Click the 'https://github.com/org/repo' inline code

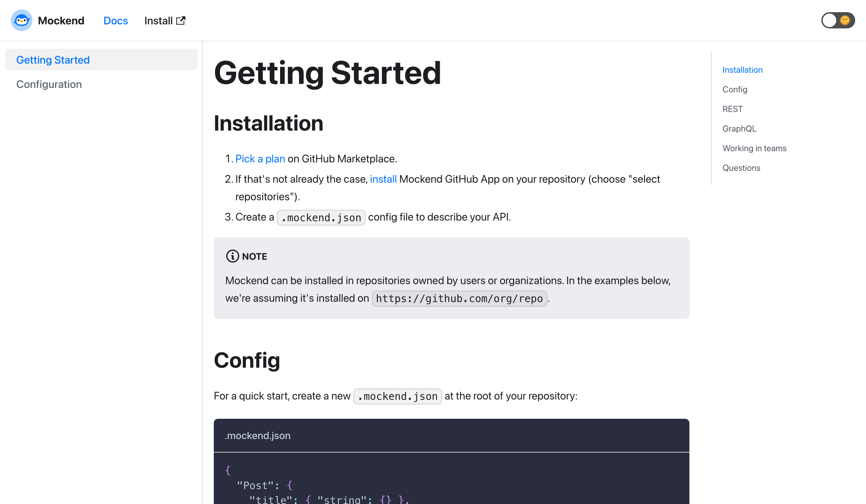pyautogui.click(x=459, y=298)
